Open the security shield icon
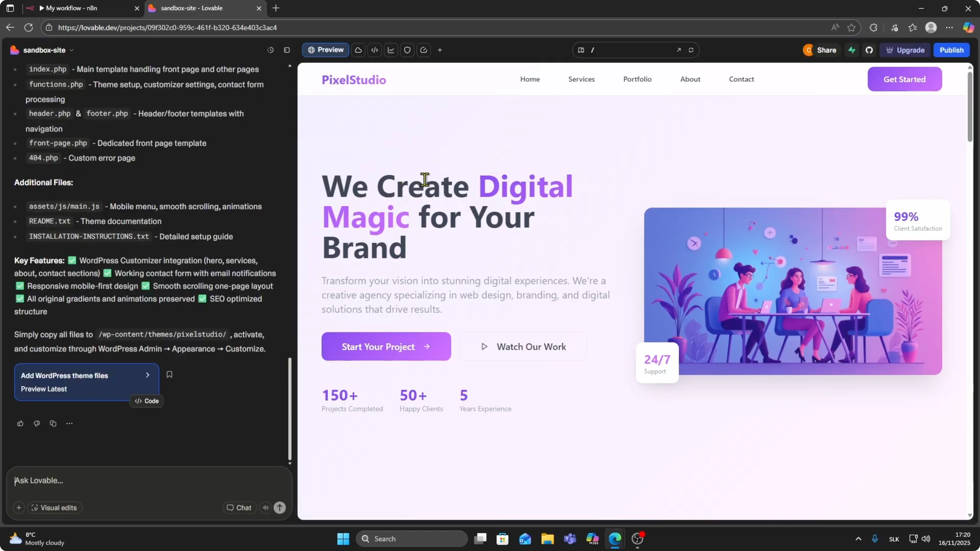 407,50
